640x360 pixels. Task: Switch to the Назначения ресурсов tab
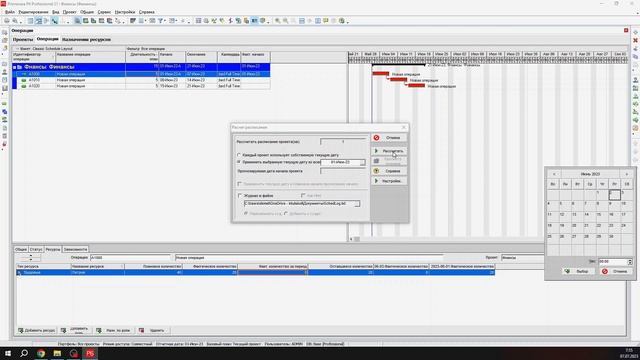click(86, 40)
